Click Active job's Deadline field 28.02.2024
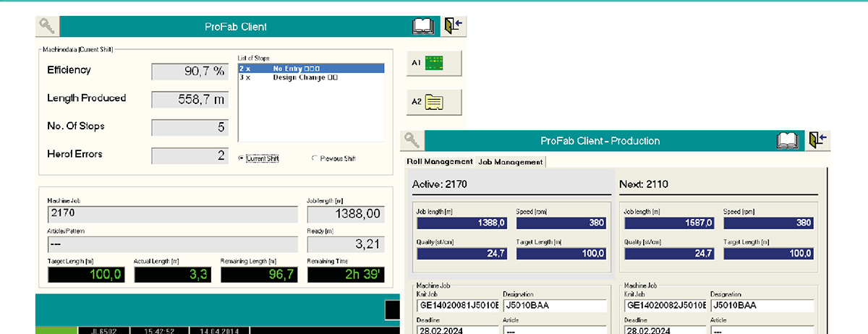The height and width of the screenshot is (334, 868). tap(458, 330)
